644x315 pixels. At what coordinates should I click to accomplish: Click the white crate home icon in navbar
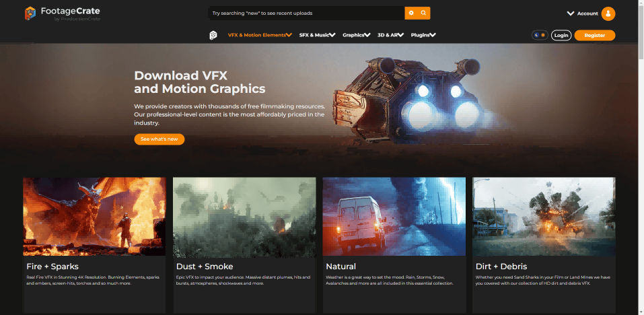click(213, 35)
